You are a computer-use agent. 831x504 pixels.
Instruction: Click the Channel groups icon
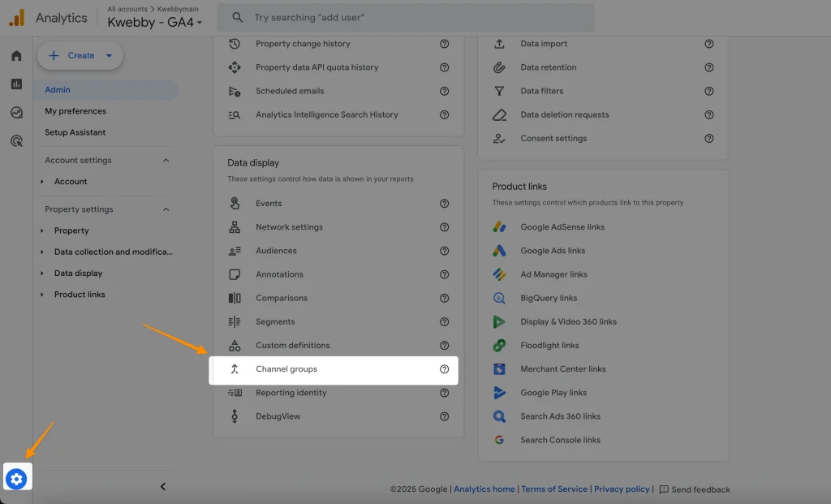tap(233, 369)
